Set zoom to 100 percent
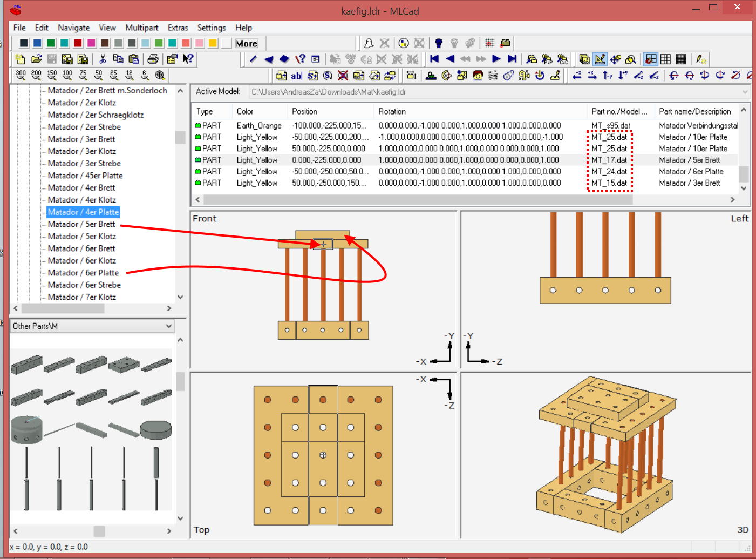Image resolution: width=756 pixels, height=559 pixels. pos(67,75)
